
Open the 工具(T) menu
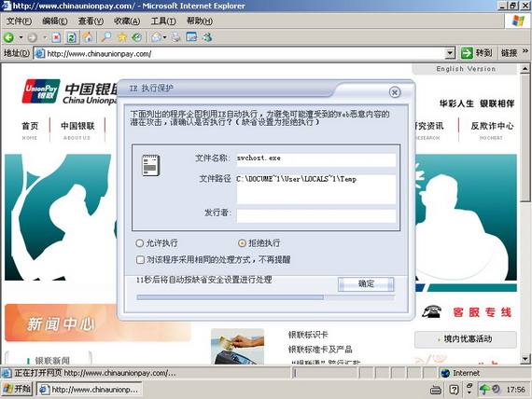click(163, 21)
